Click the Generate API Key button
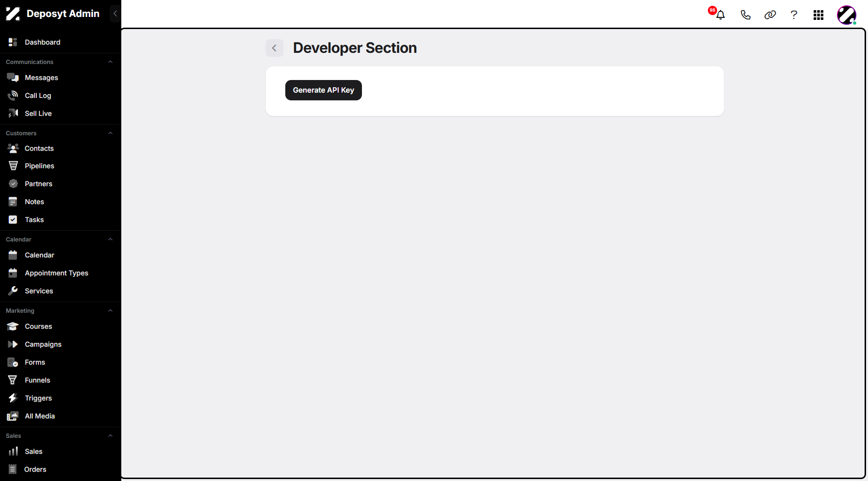868x481 pixels. tap(324, 90)
